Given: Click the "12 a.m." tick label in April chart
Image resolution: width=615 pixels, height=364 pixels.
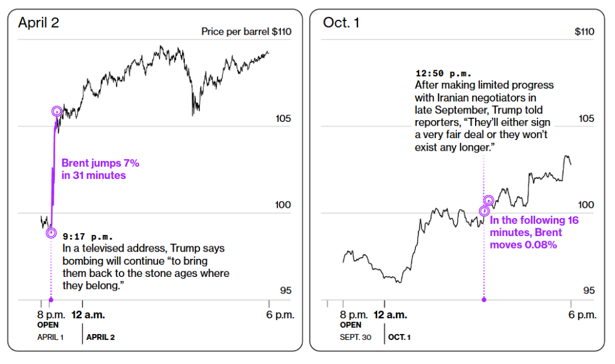Looking at the screenshot, I should (88, 315).
